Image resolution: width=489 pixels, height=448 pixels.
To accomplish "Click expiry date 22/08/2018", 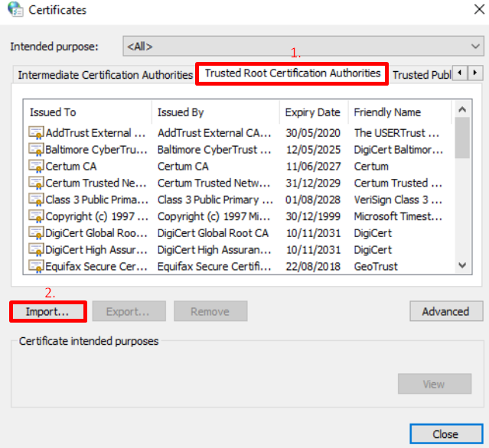I will pos(313,266).
